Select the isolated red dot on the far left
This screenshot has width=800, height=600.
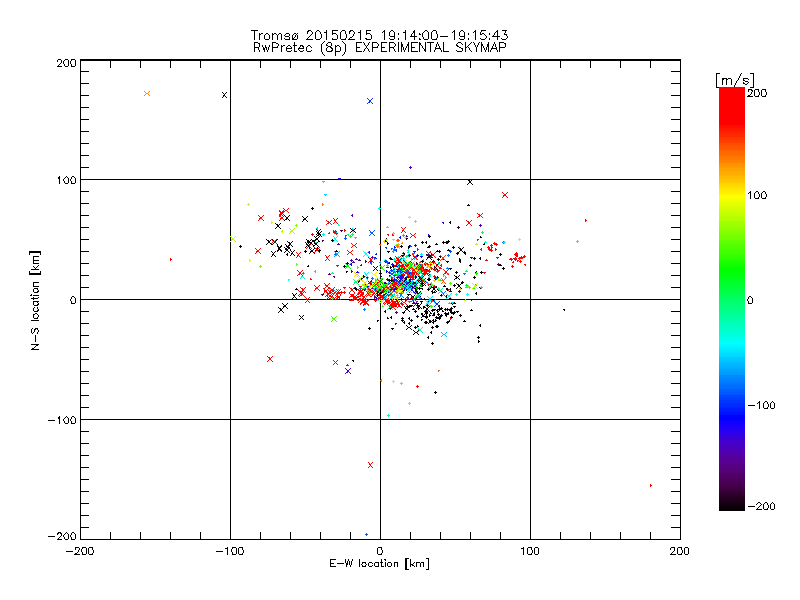(170, 260)
